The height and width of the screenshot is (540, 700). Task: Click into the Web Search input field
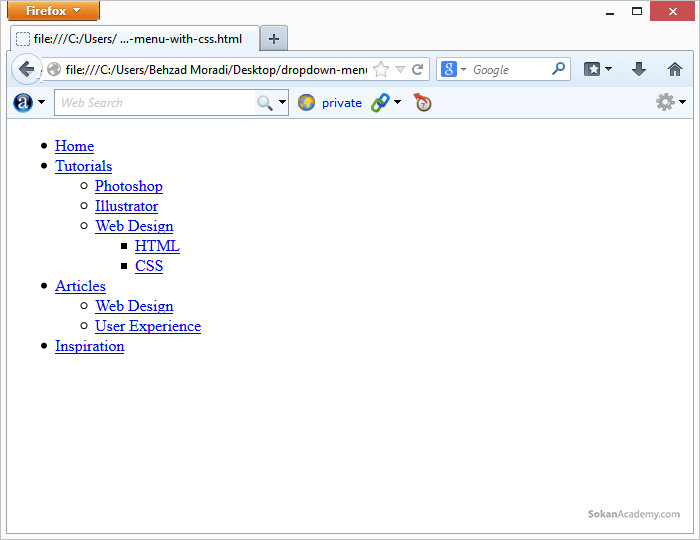[x=155, y=102]
